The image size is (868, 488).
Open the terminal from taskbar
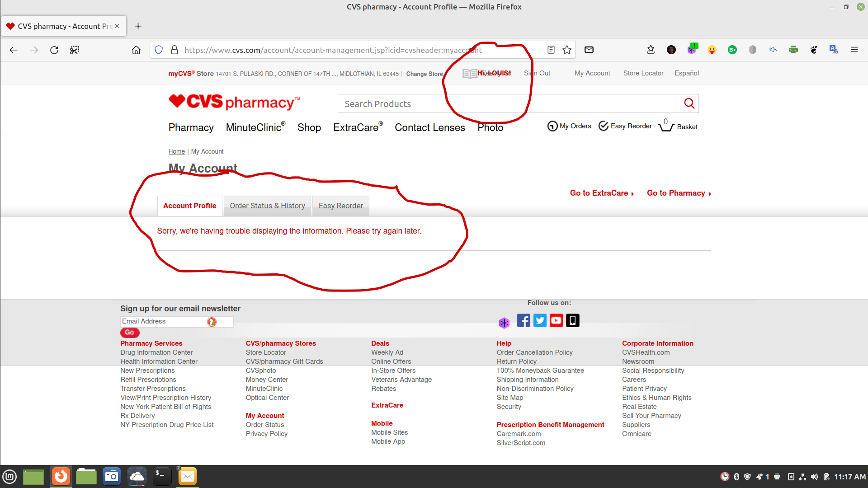tap(162, 476)
